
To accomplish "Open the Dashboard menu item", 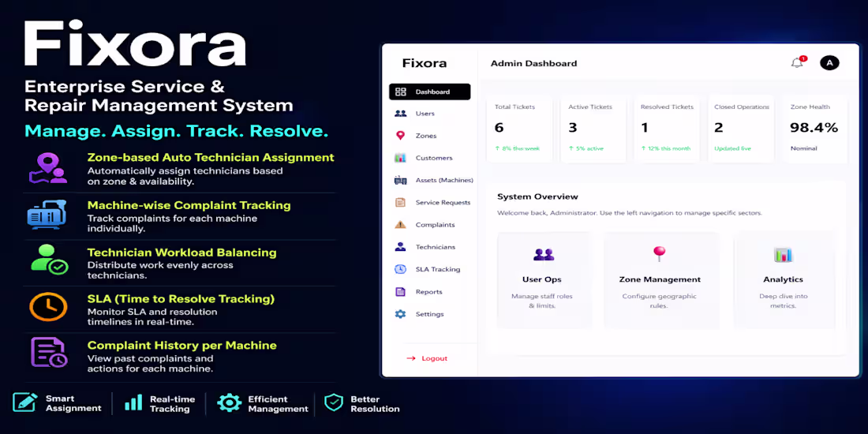I will [x=429, y=92].
